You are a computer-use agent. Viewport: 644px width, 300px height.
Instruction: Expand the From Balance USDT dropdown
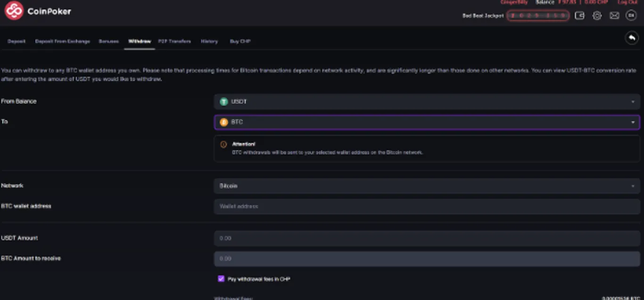[427, 102]
